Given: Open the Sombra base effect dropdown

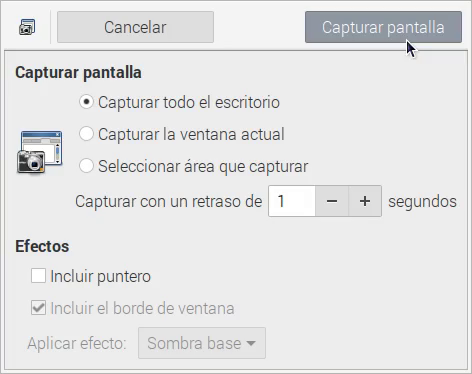Looking at the screenshot, I should (202, 343).
